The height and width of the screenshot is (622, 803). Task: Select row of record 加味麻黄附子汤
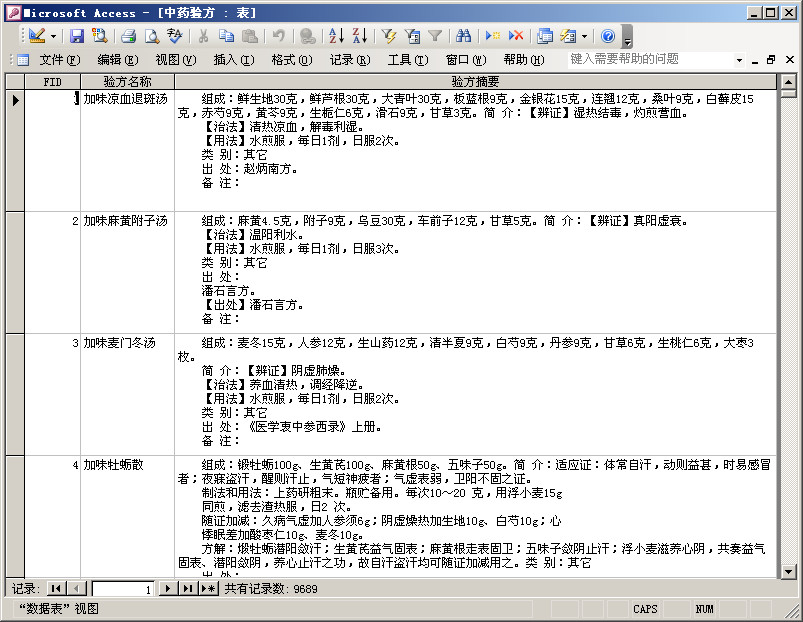(15, 272)
